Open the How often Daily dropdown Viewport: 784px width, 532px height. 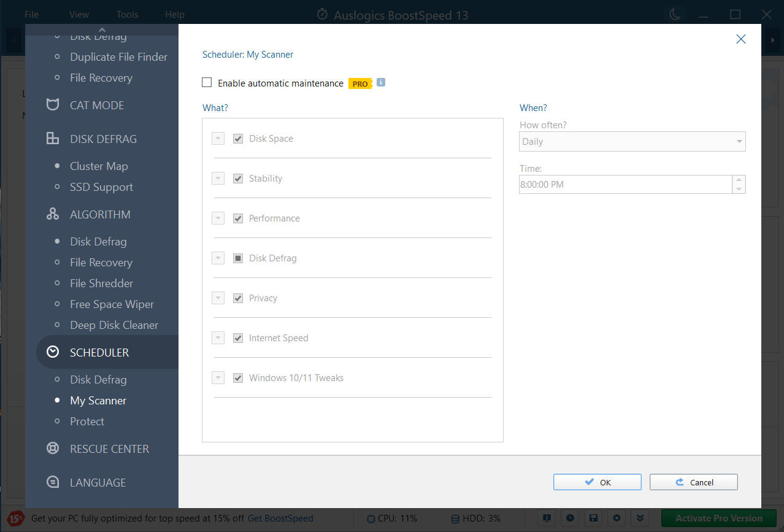[632, 142]
